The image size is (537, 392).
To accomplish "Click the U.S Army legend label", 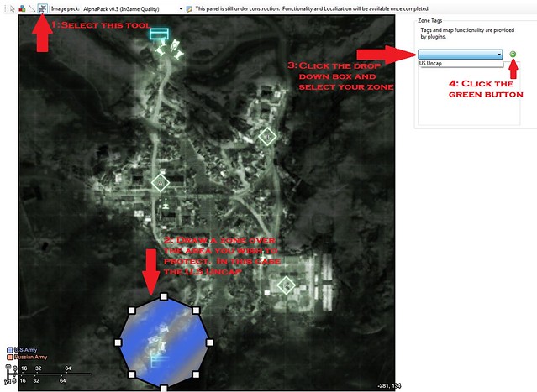I will point(26,350).
